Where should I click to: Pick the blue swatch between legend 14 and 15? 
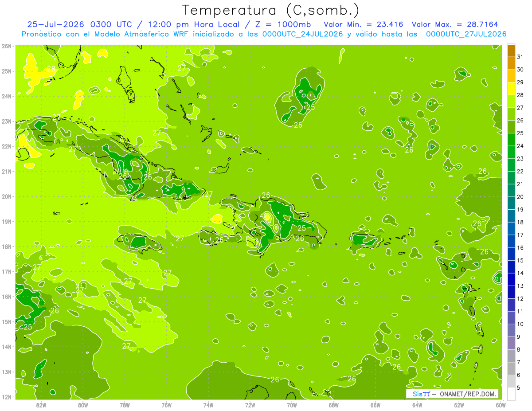pyautogui.click(x=511, y=266)
